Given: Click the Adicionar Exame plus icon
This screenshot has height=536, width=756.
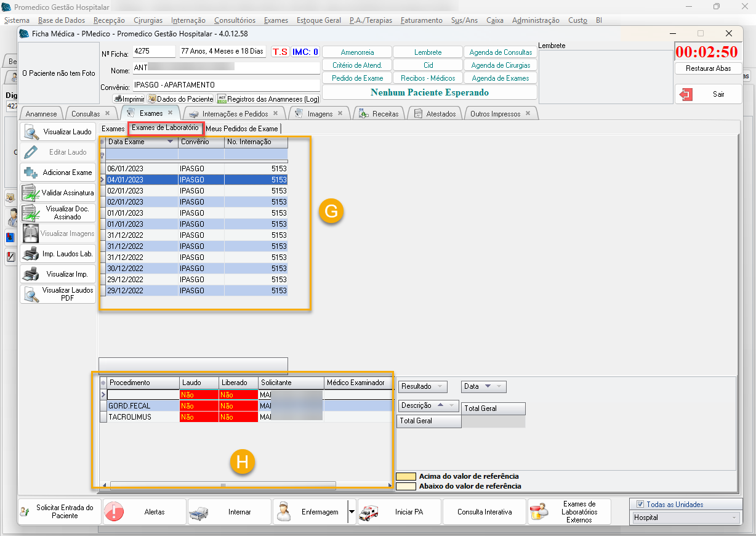Looking at the screenshot, I should 31,173.
